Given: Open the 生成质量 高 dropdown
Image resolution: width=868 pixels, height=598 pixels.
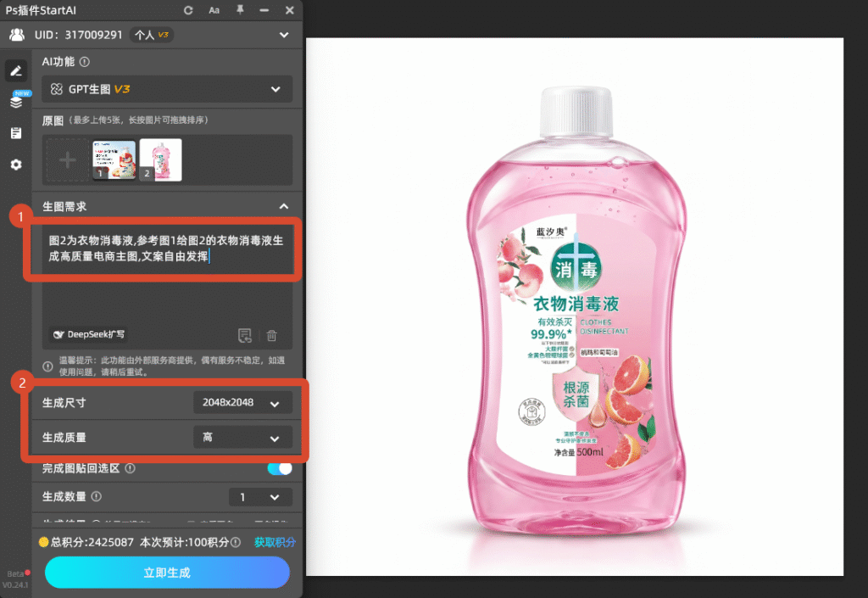Looking at the screenshot, I should click(242, 438).
